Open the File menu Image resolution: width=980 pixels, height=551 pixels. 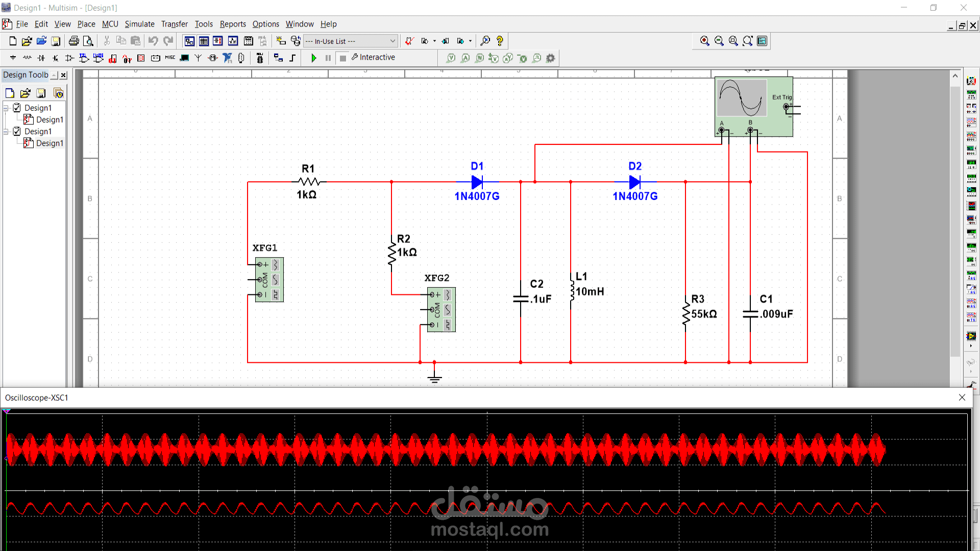pyautogui.click(x=22, y=24)
